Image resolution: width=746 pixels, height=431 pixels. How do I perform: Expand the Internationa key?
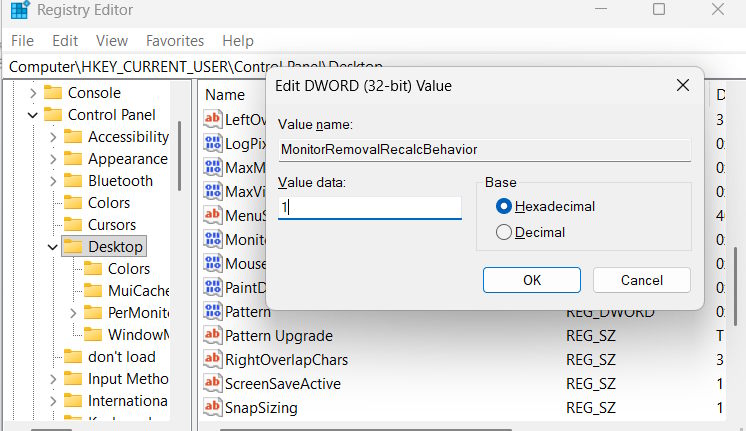coord(53,401)
